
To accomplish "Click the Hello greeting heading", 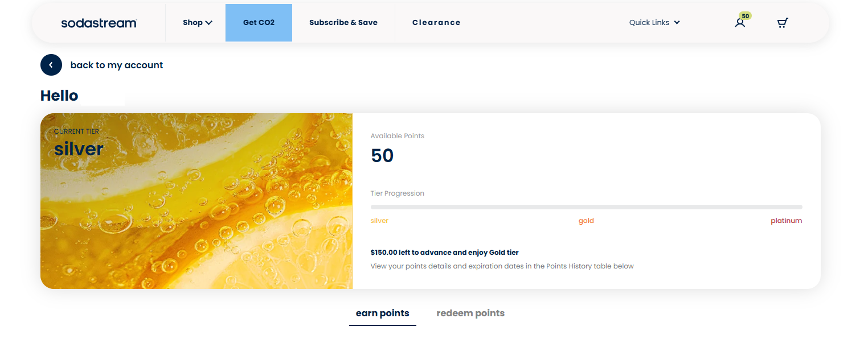I will 59,96.
